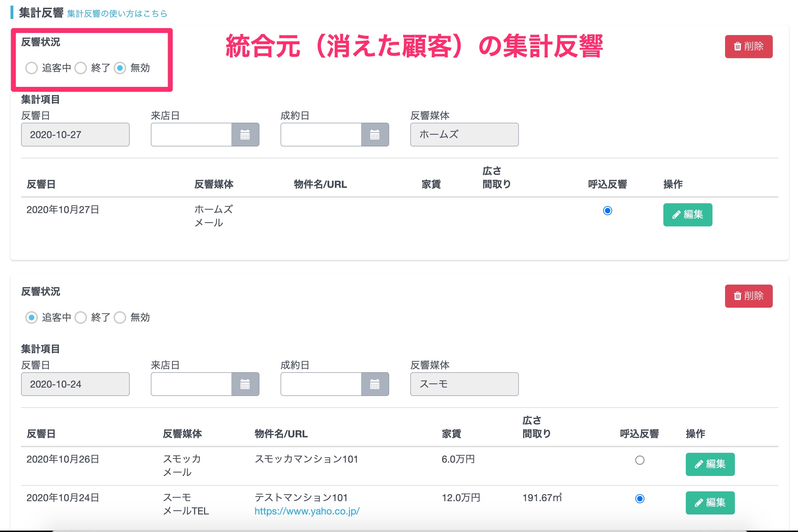Click the 6.0万円 rent value
Viewport: 798px width, 532px height.
(458, 459)
